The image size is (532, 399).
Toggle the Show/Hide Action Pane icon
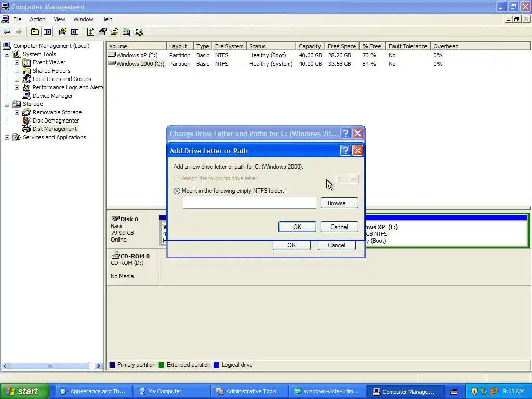click(x=75, y=32)
